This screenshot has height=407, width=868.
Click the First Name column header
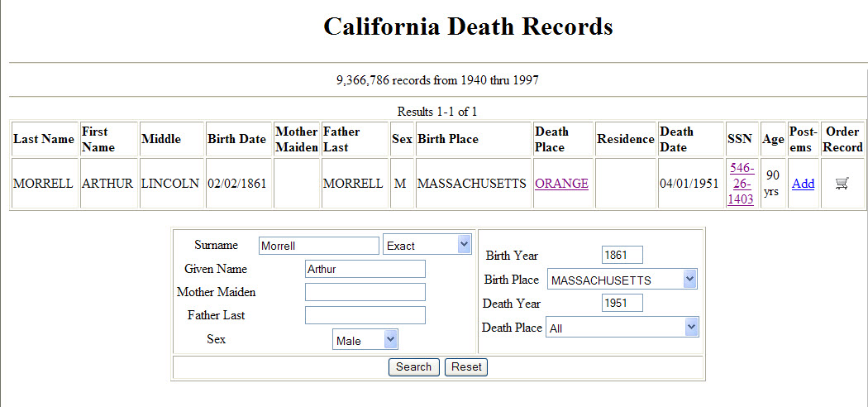coord(109,139)
